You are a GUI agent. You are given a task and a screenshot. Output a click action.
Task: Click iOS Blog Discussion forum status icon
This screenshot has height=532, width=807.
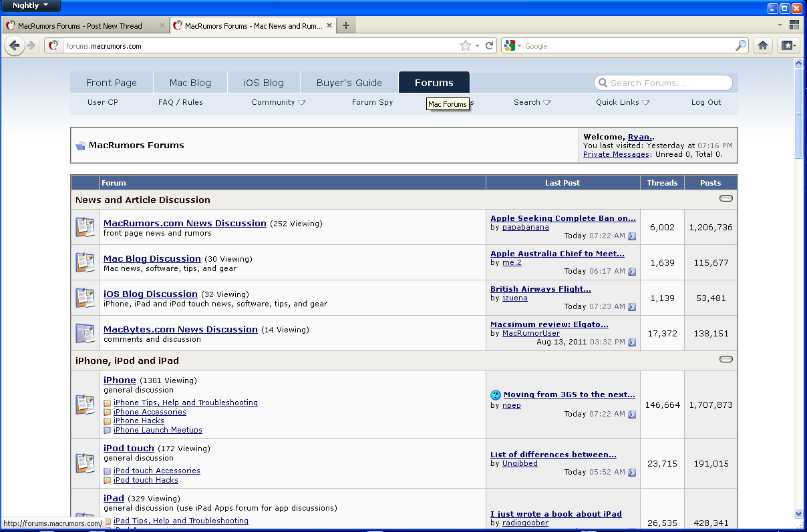click(x=85, y=298)
